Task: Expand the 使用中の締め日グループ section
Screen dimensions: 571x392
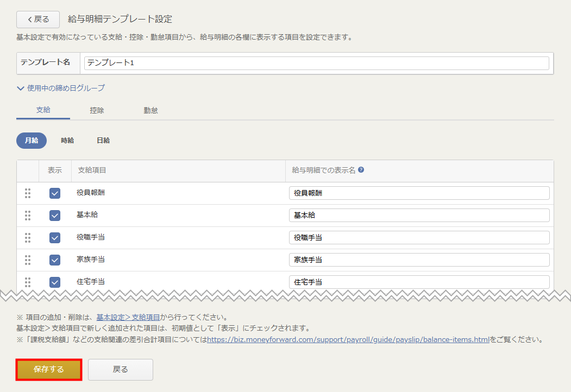Action: [61, 88]
